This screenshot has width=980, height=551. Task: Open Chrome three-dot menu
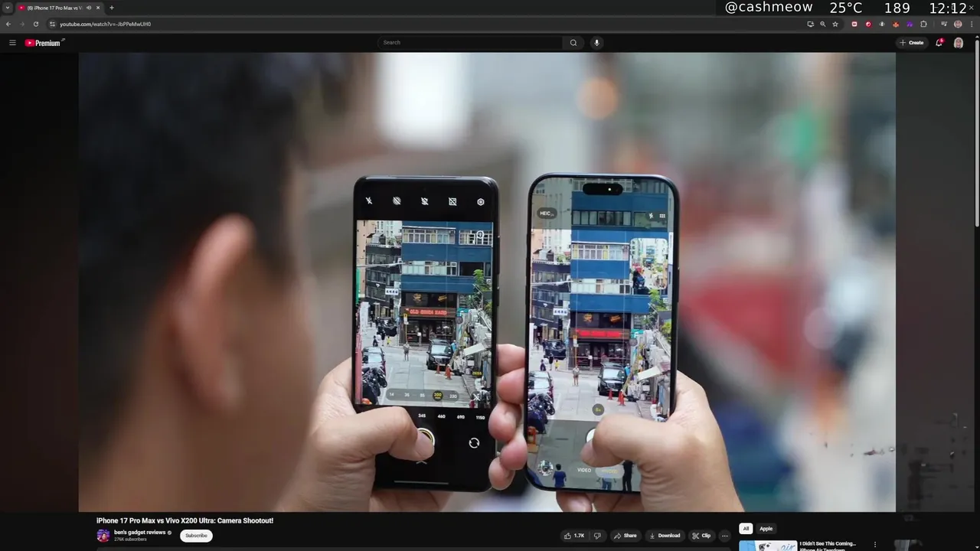coord(972,24)
